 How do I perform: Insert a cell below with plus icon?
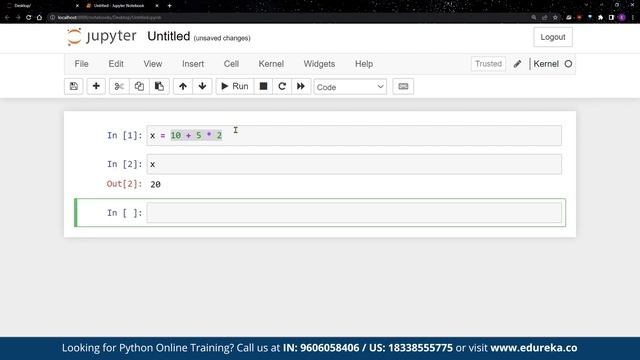96,86
